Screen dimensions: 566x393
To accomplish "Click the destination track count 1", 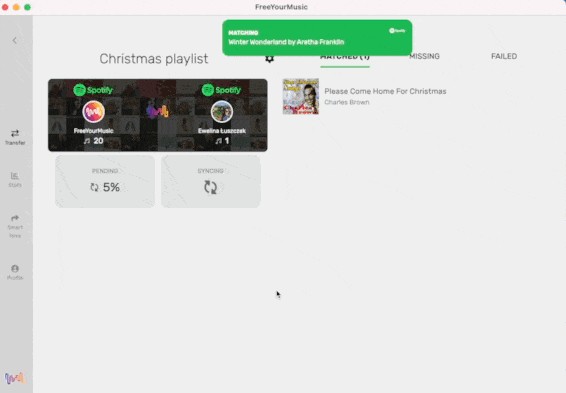I will [x=227, y=141].
